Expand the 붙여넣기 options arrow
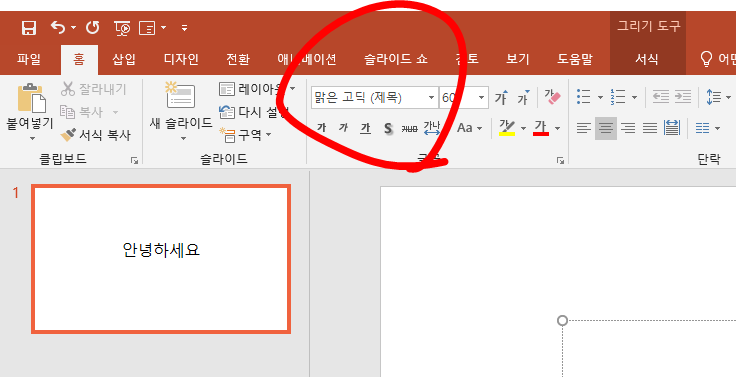 [32, 138]
